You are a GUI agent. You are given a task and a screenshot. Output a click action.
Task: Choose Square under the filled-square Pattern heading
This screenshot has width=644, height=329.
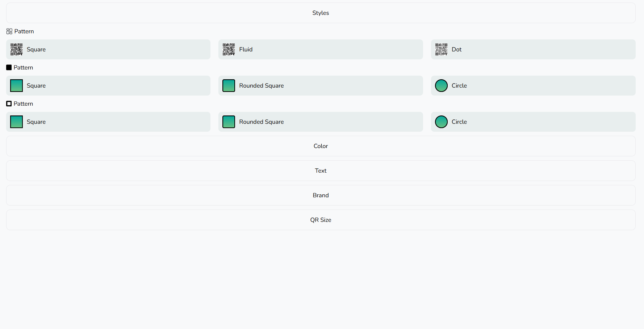pyautogui.click(x=108, y=86)
